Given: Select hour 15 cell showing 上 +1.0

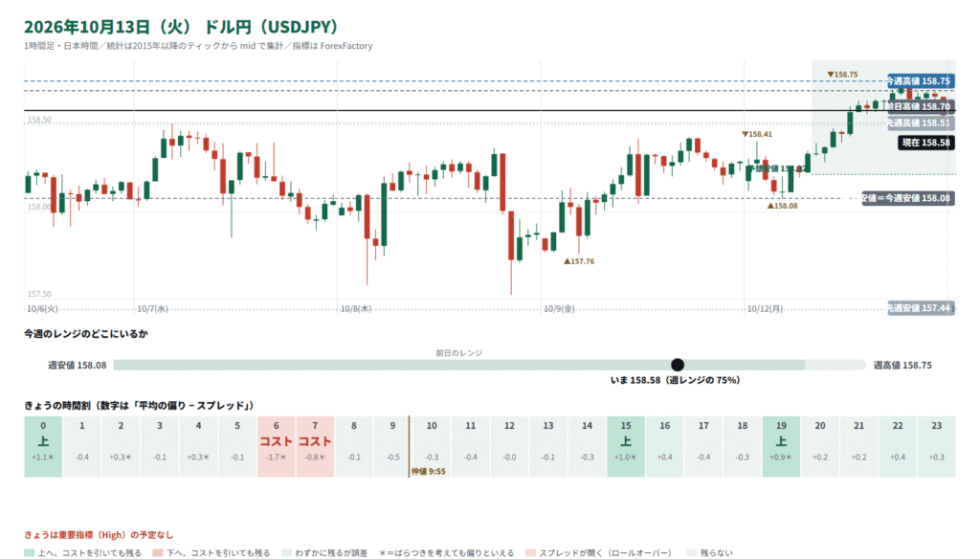Looking at the screenshot, I should (626, 446).
